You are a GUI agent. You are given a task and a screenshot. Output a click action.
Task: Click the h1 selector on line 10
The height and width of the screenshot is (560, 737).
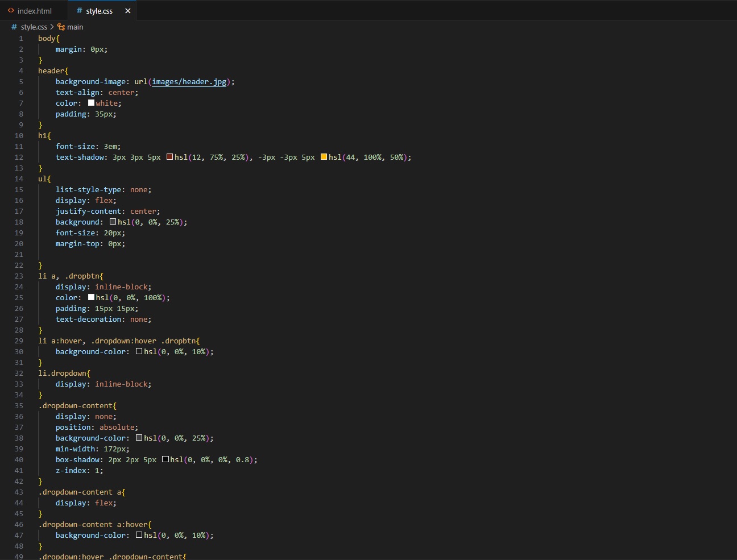tap(42, 135)
